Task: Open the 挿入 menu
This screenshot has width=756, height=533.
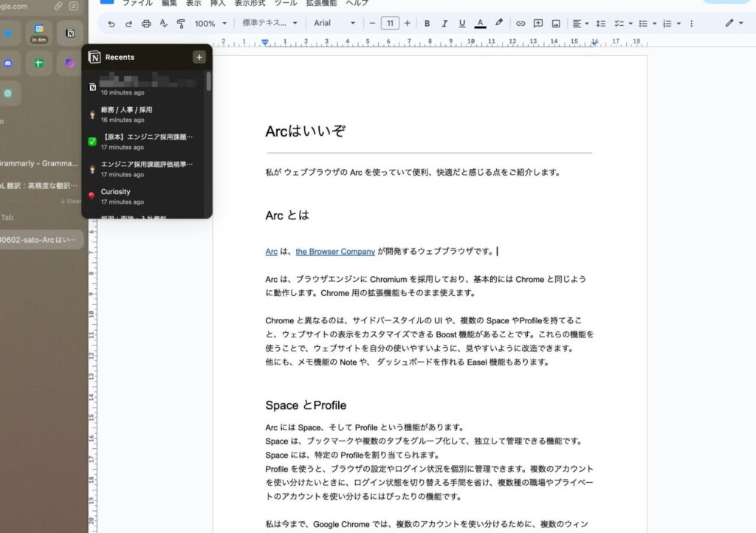Action: 218,3
